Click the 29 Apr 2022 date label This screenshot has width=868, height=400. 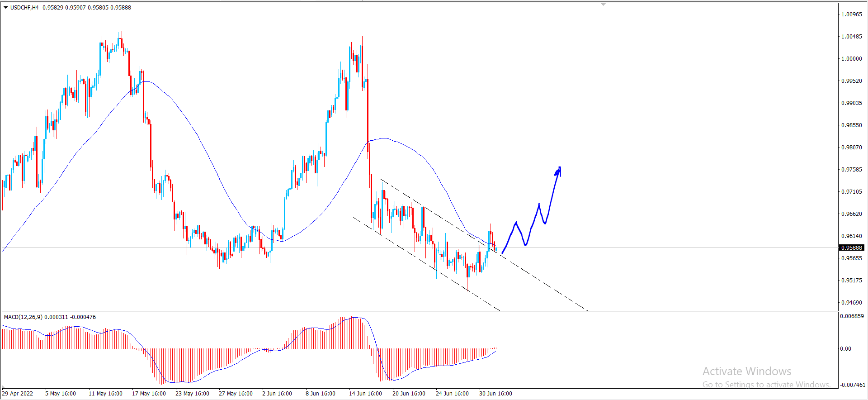pyautogui.click(x=18, y=393)
